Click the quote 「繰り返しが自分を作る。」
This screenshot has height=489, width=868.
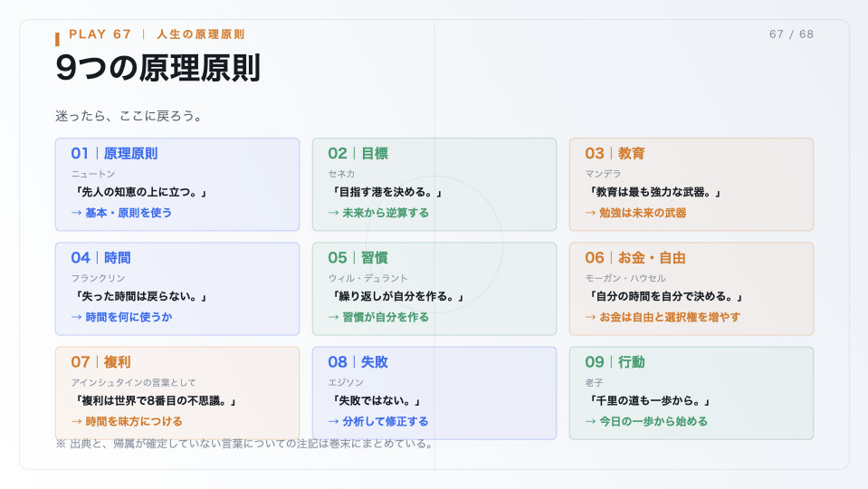point(397,296)
